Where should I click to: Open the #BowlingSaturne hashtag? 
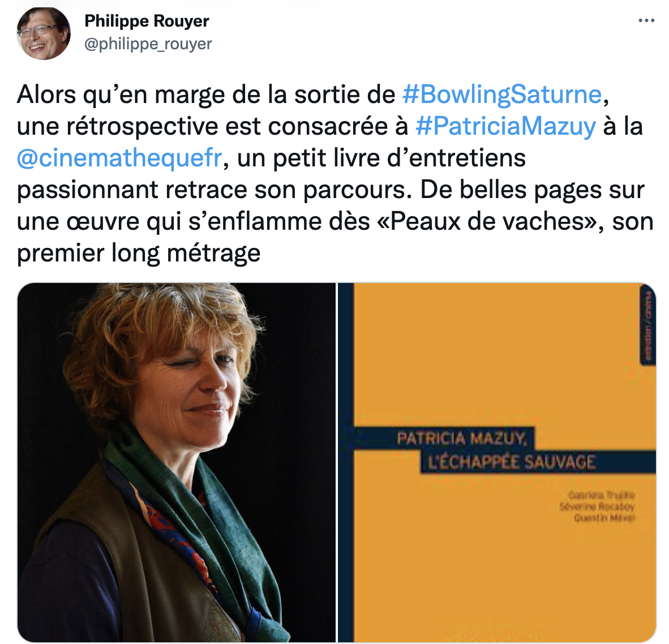click(501, 95)
